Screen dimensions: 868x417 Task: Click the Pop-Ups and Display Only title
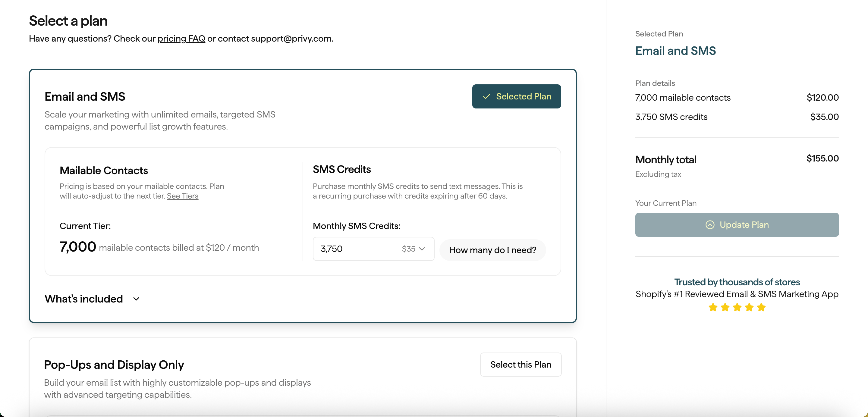tap(114, 365)
